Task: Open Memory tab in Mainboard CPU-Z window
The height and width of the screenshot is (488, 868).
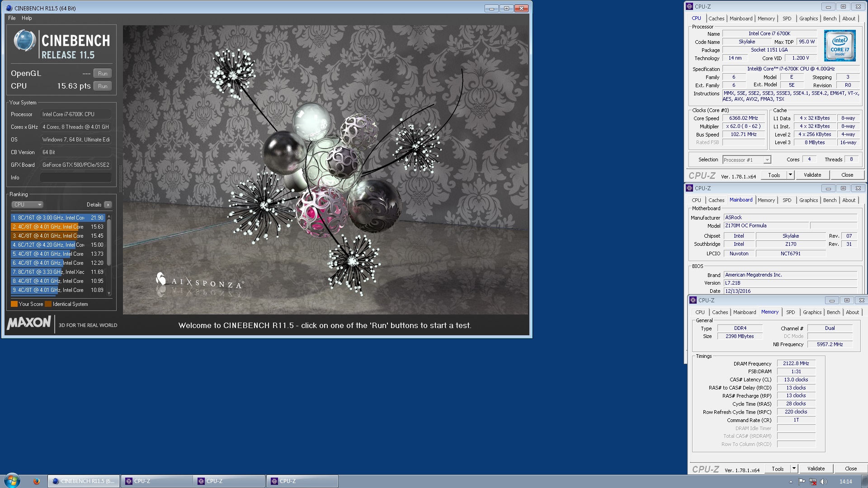Action: [x=766, y=200]
